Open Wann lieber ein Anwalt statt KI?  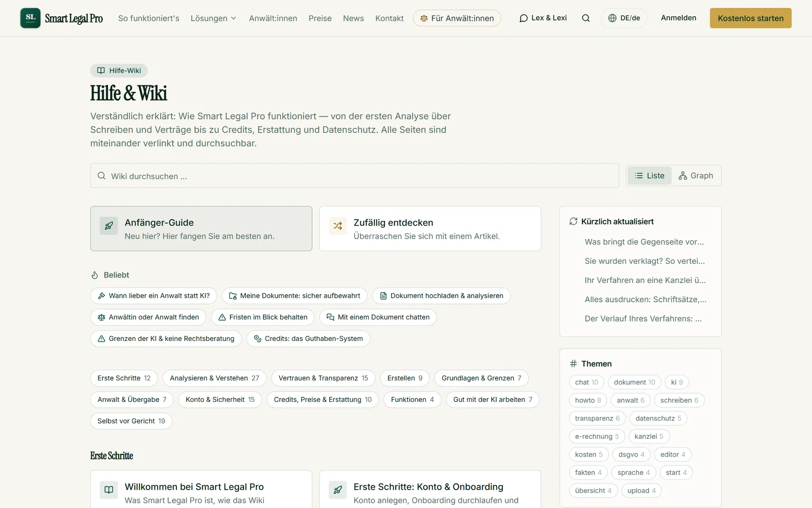coord(154,296)
